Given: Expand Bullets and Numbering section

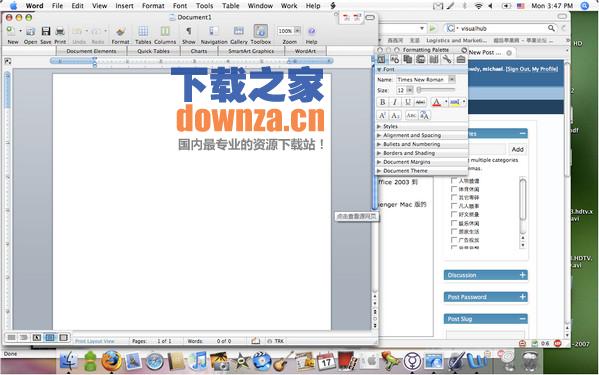Looking at the screenshot, I should 422,144.
